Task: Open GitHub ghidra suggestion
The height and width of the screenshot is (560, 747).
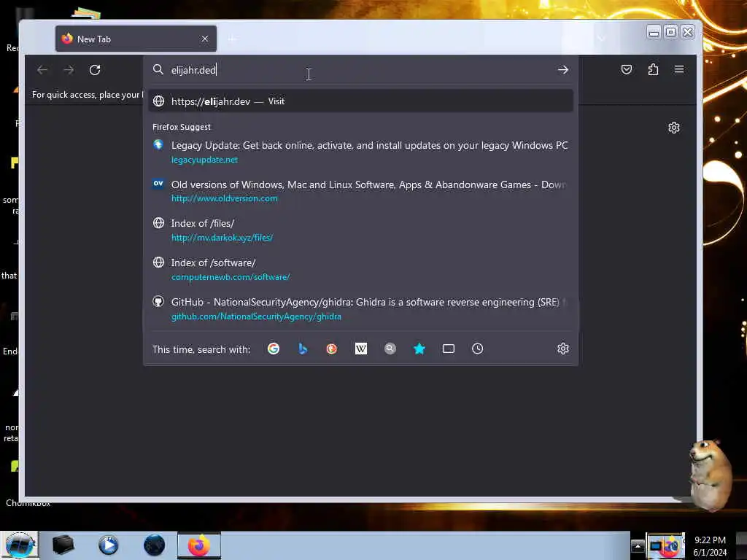Action: 360,309
